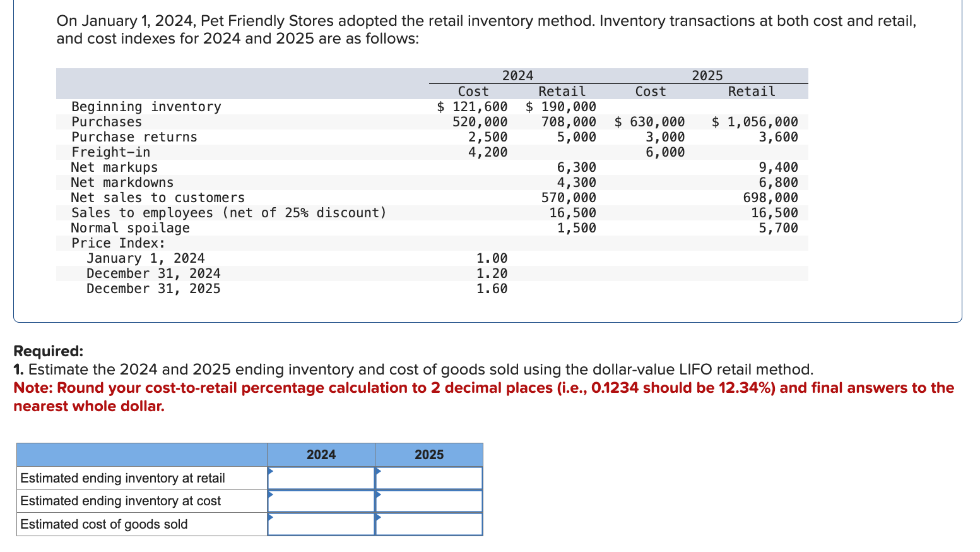Click the 2024 freight-in value 4,200

pyautogui.click(x=488, y=152)
